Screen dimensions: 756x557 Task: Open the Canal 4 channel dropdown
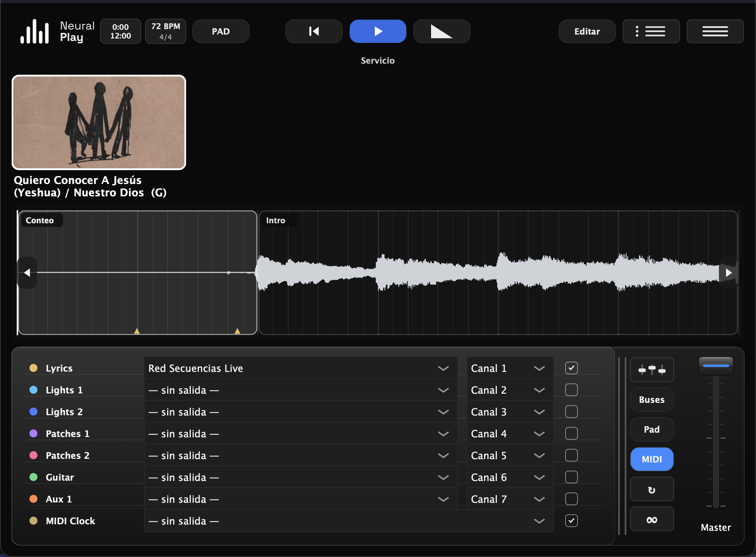[x=510, y=433]
